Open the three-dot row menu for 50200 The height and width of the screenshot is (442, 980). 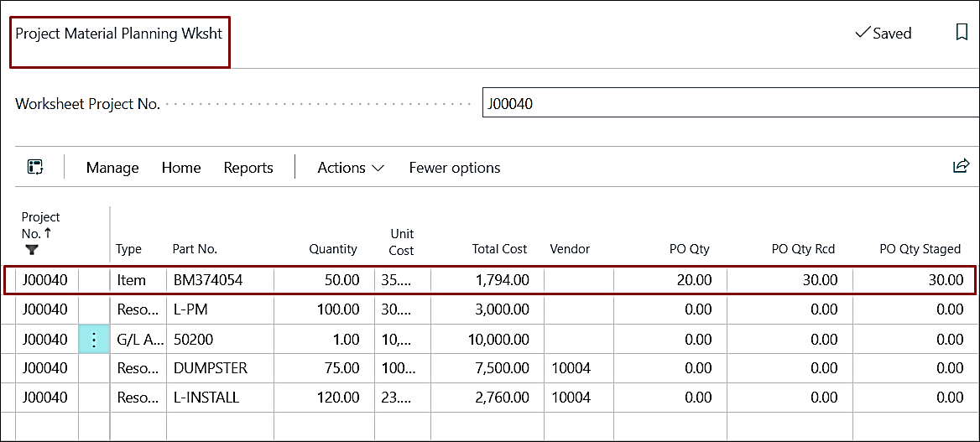[x=94, y=340]
